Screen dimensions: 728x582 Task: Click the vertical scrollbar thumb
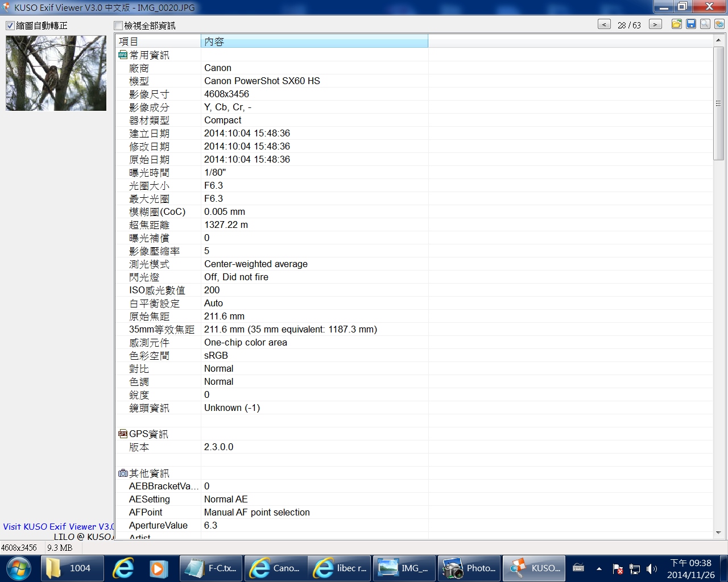pos(718,103)
